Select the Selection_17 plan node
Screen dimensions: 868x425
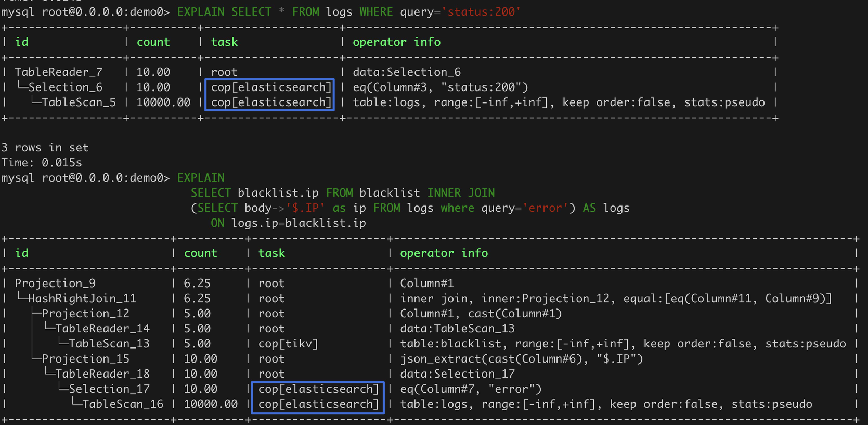[x=109, y=389]
